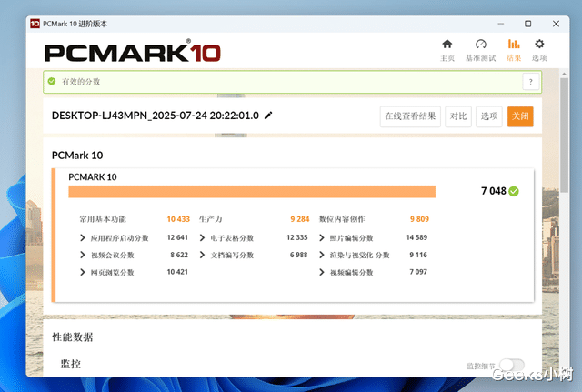
Task: Click the overall score 7 048
Action: point(494,191)
